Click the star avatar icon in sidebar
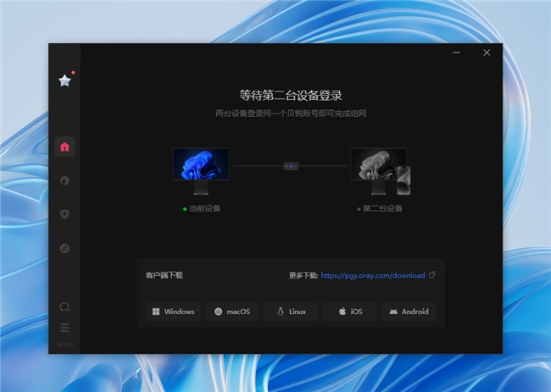 tap(64, 80)
